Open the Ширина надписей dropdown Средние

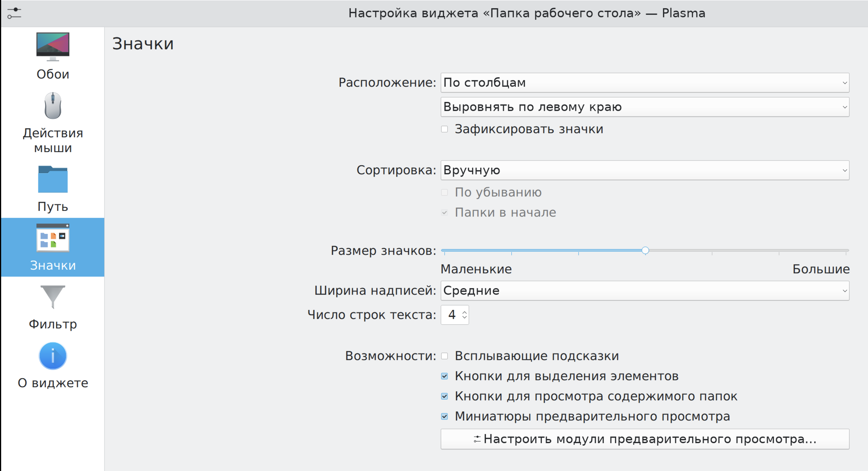(x=645, y=291)
